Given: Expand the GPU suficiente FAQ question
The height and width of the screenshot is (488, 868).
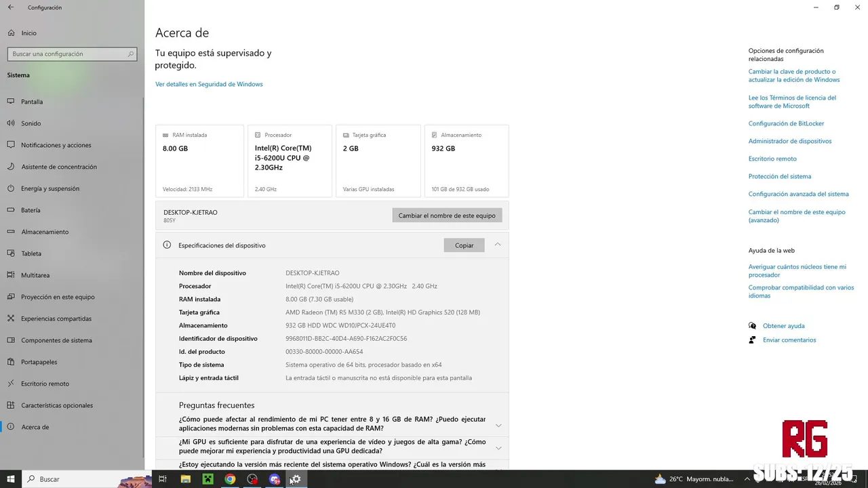Looking at the screenshot, I should click(x=332, y=446).
